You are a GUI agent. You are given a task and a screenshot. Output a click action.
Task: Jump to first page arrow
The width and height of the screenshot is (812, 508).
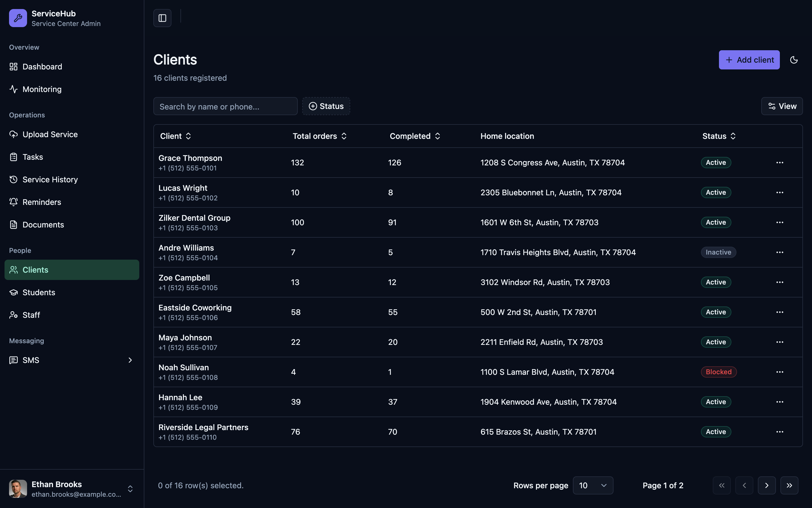pyautogui.click(x=722, y=485)
